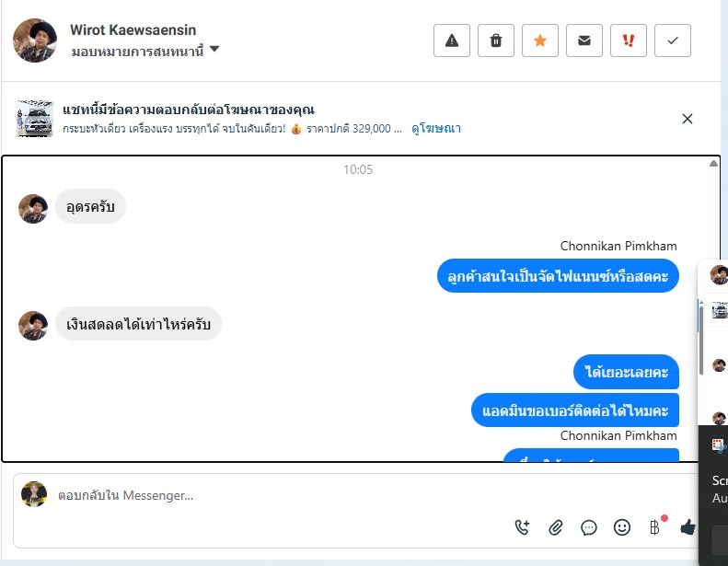
Task: Send a thumbs-up like
Action: click(688, 527)
